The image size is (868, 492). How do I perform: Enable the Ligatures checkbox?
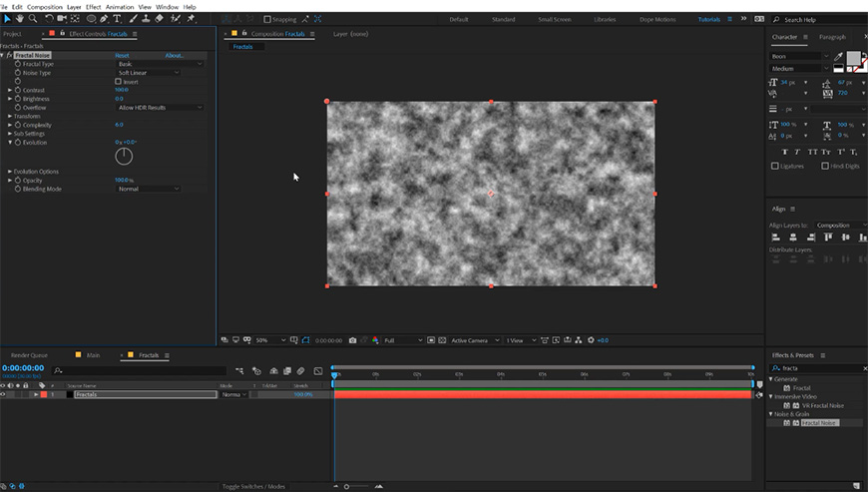pyautogui.click(x=775, y=166)
